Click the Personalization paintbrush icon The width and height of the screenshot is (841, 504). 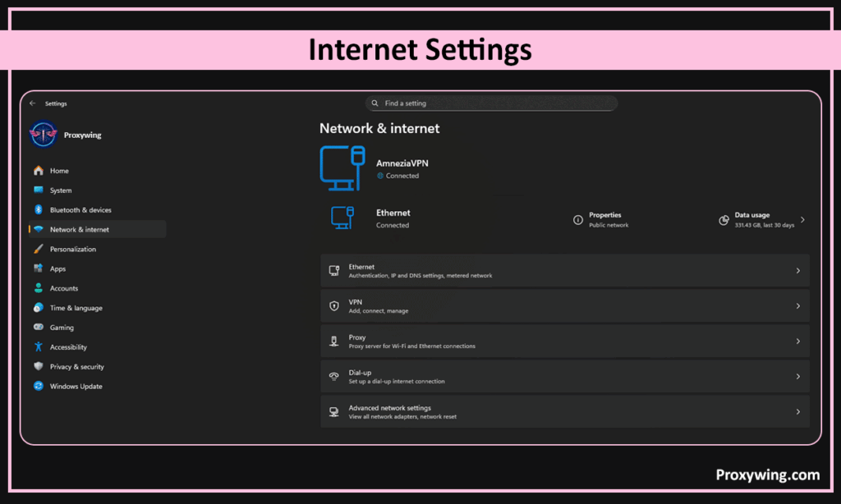click(x=38, y=250)
